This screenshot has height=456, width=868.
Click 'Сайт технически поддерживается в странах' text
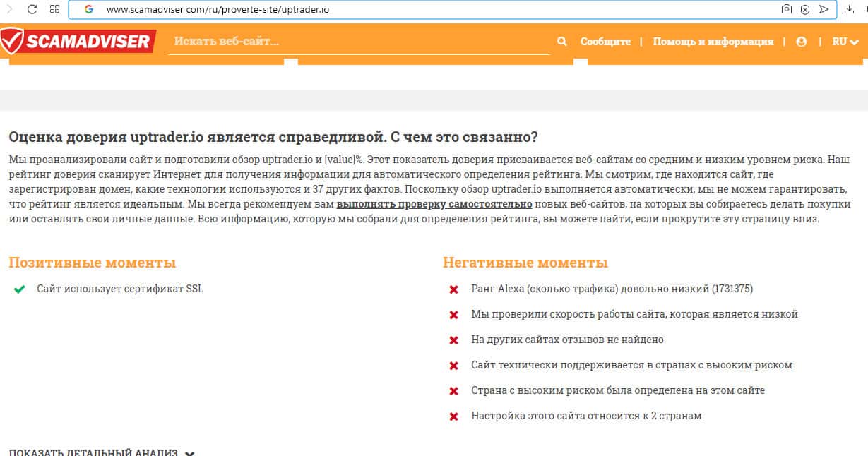click(x=631, y=365)
